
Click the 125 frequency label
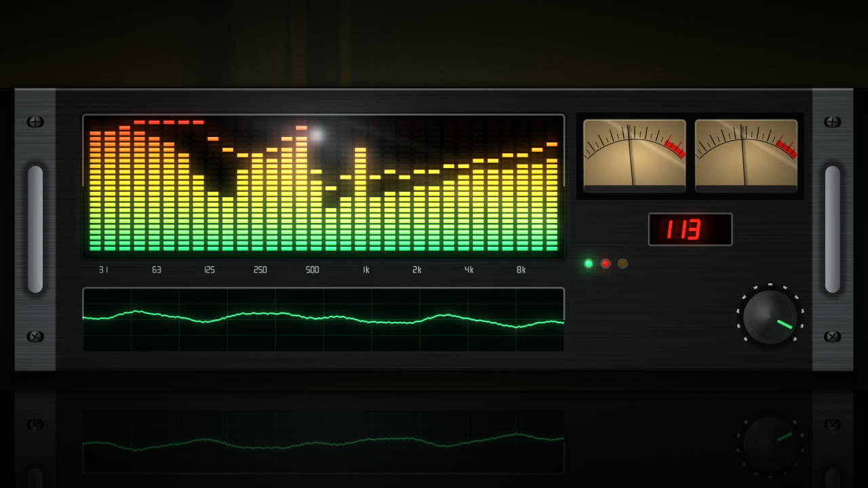click(x=210, y=270)
